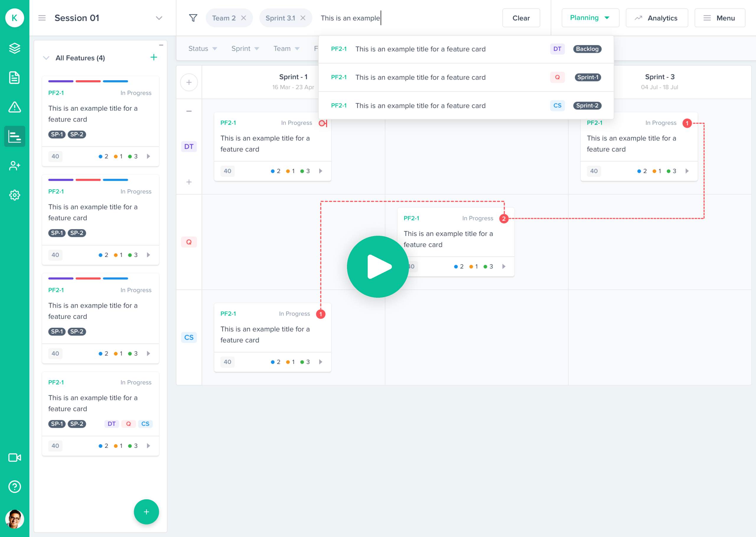Open the Session 01 dropdown
This screenshot has height=537, width=756.
[159, 18]
